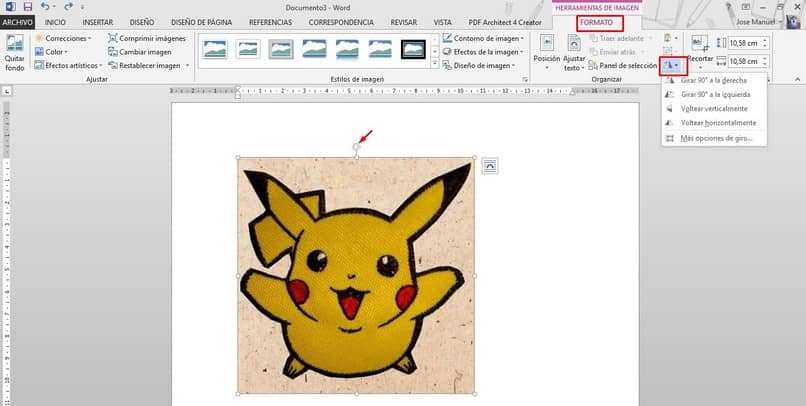This screenshot has width=806, height=406.
Task: Click the Save icon in quick access toolbar
Action: (x=27, y=6)
